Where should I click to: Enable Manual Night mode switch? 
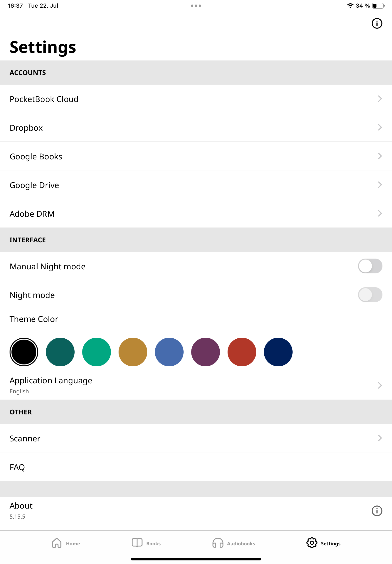coord(370,266)
